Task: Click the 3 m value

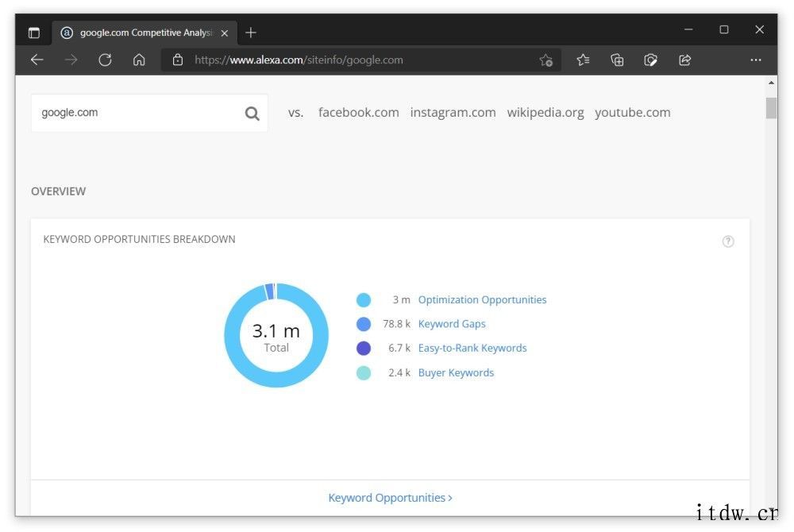Action: [402, 299]
